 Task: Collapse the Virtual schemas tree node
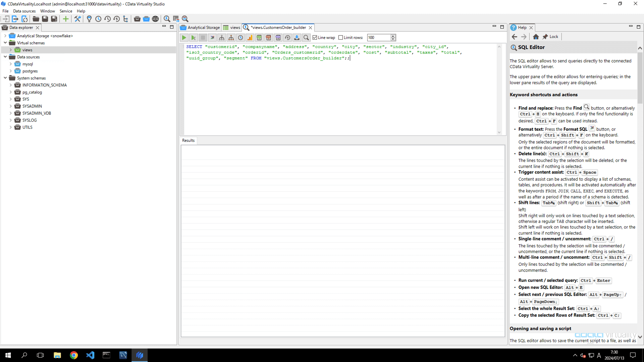pyautogui.click(x=5, y=43)
